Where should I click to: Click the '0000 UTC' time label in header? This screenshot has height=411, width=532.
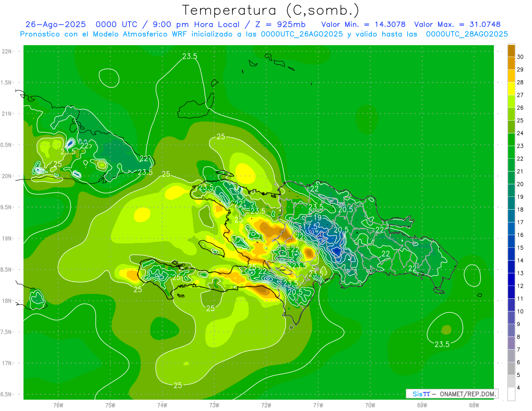(x=117, y=24)
